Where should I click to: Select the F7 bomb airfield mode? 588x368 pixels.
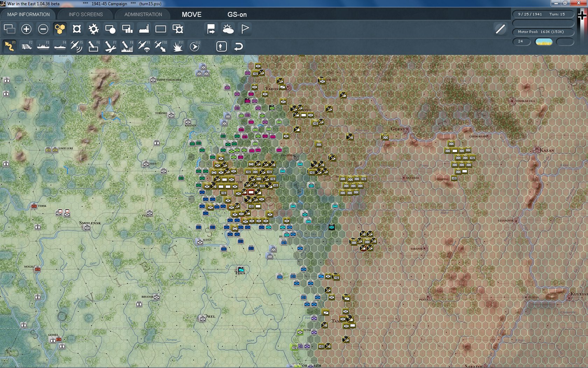click(x=110, y=46)
